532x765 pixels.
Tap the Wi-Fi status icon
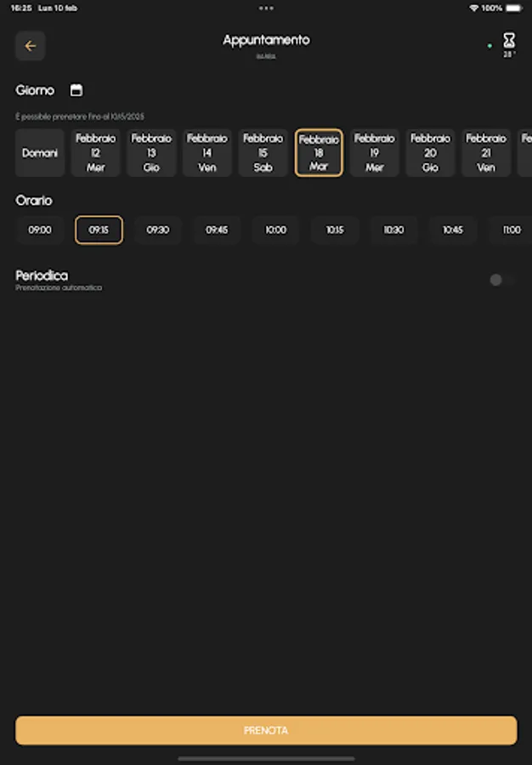(x=473, y=8)
